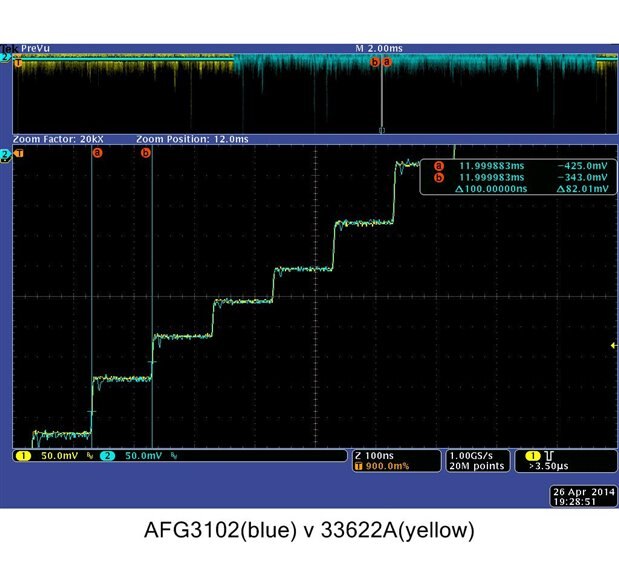Click Tek logo in top-left corner
The image size is (619, 581).
coord(9,49)
